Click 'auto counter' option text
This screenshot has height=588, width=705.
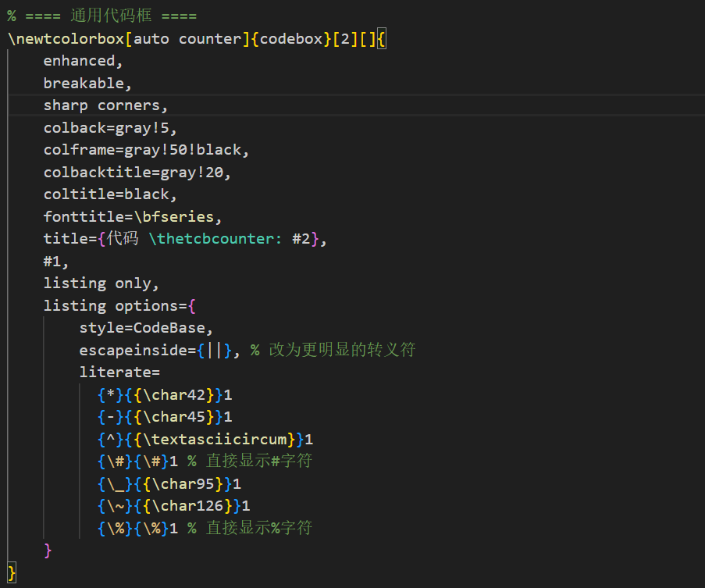click(187, 39)
